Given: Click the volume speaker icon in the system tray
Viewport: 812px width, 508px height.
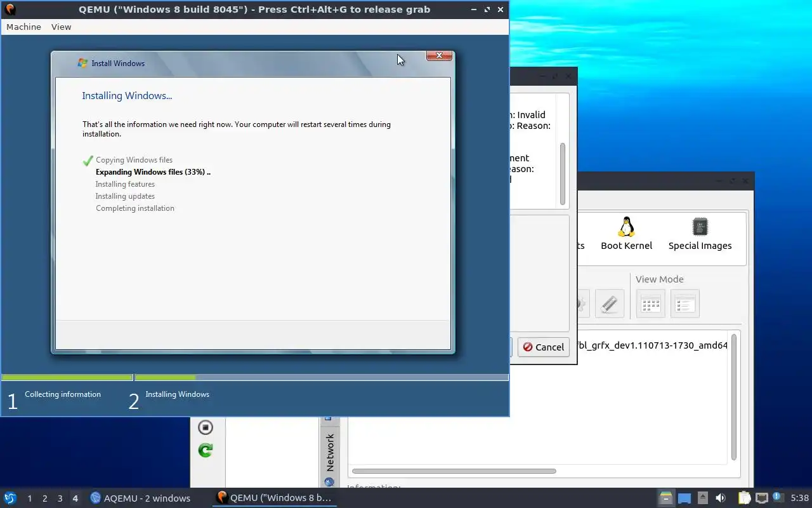Looking at the screenshot, I should 721,498.
